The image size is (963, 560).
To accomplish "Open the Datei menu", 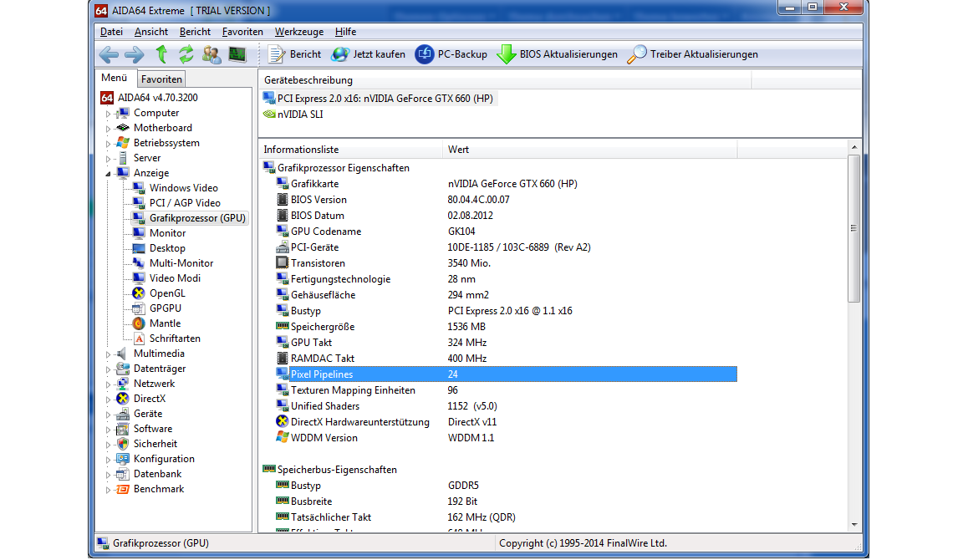I will (111, 32).
